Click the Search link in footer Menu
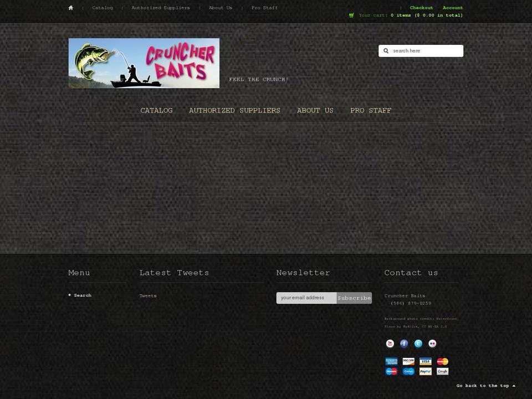The height and width of the screenshot is (399, 532). coord(83,295)
